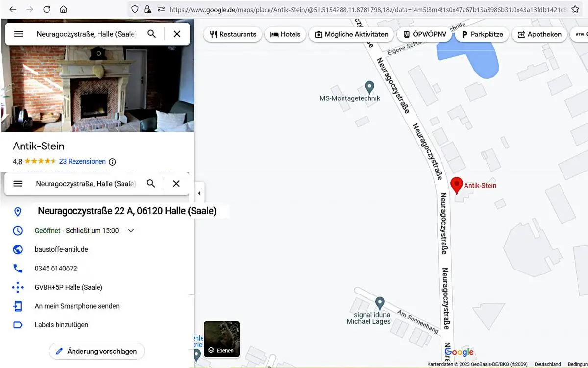This screenshot has height=368, width=588.
Task: Open the browser home page icon
Action: tap(64, 9)
